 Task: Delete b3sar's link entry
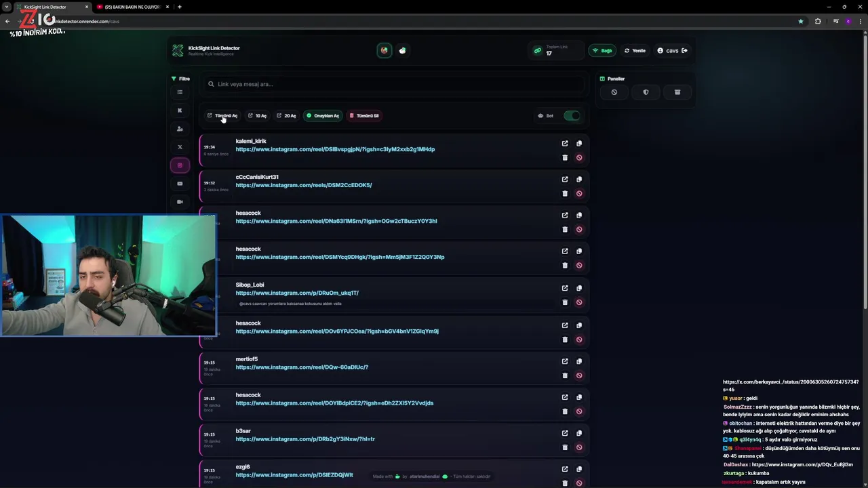(x=565, y=447)
